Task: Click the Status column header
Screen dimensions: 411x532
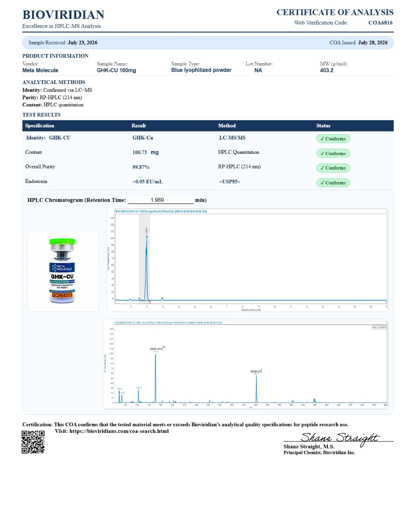Action: (323, 126)
